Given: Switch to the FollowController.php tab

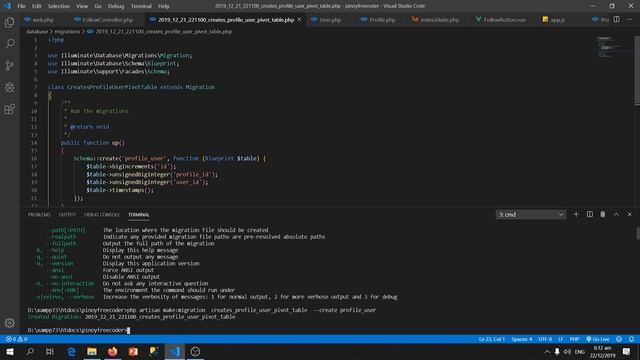Looking at the screenshot, I should click(108, 20).
